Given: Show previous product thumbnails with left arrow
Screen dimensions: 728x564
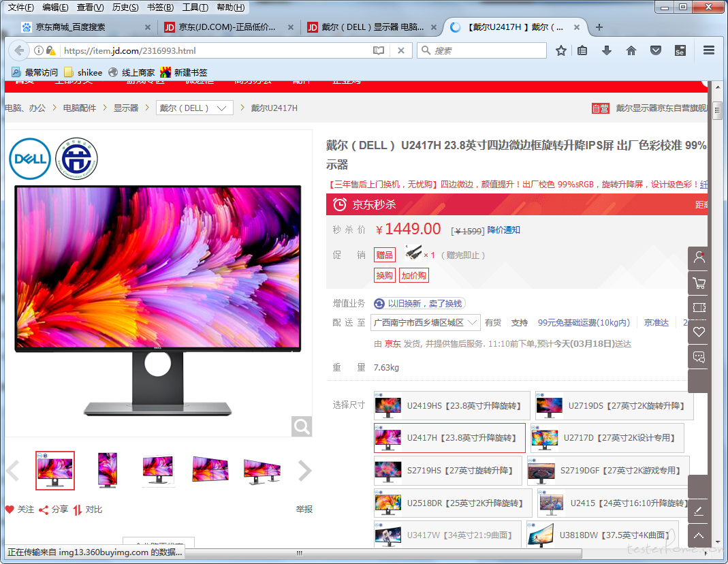Looking at the screenshot, I should pyautogui.click(x=13, y=471).
